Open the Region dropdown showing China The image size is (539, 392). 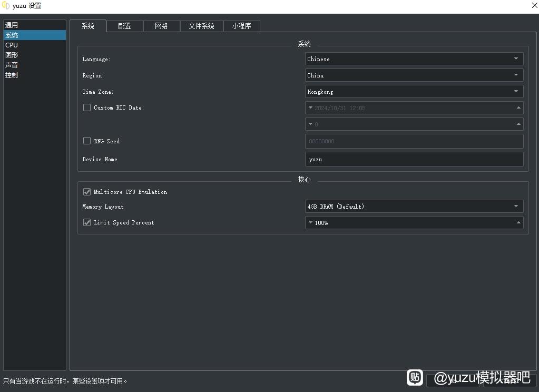(x=414, y=75)
